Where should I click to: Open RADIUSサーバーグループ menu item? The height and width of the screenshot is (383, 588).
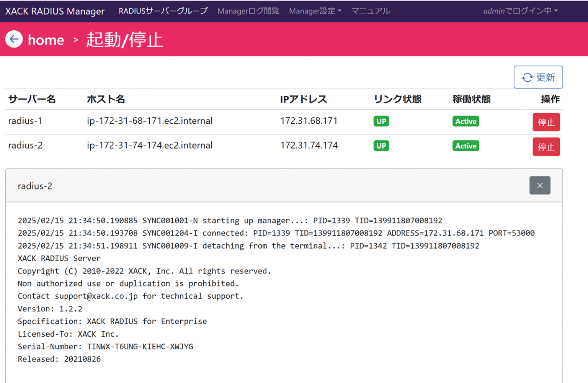(x=163, y=11)
